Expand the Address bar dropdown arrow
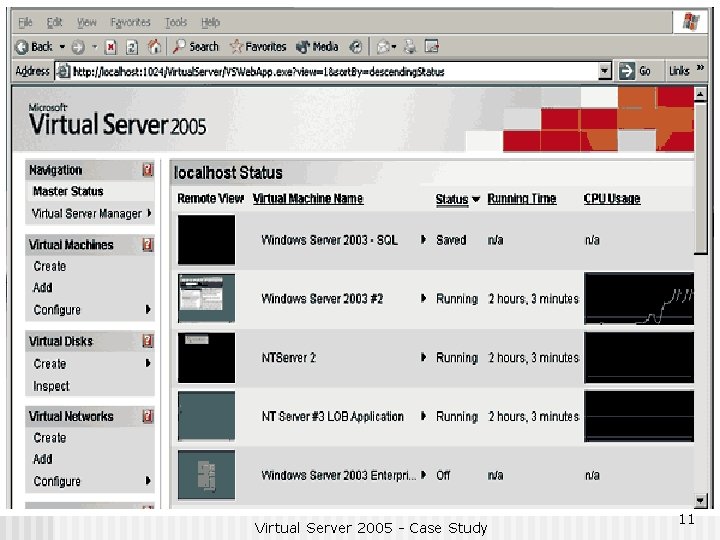Screen dimensions: 720x540 pyautogui.click(x=605, y=71)
